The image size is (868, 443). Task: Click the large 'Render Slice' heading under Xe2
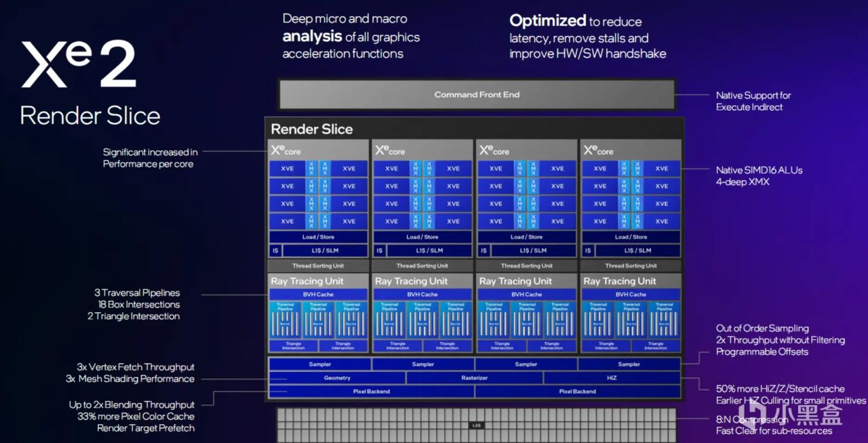coord(90,115)
